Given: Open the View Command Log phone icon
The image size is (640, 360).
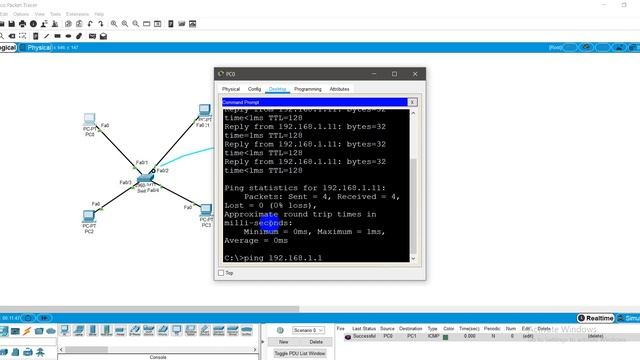Looking at the screenshot, I should pyautogui.click(x=171, y=24).
